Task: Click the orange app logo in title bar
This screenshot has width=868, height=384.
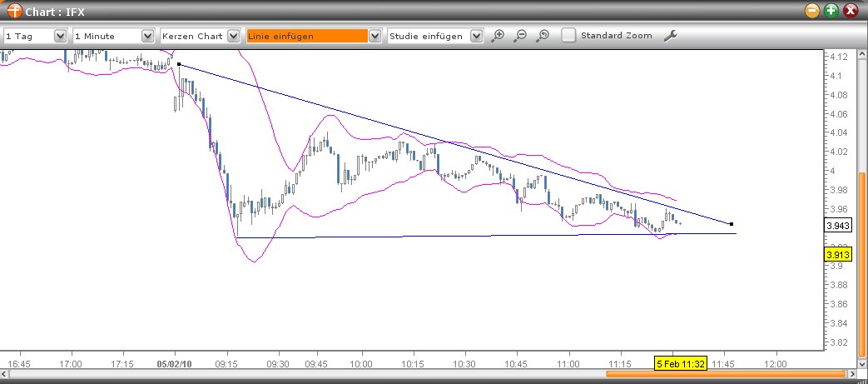Action: 14,11
